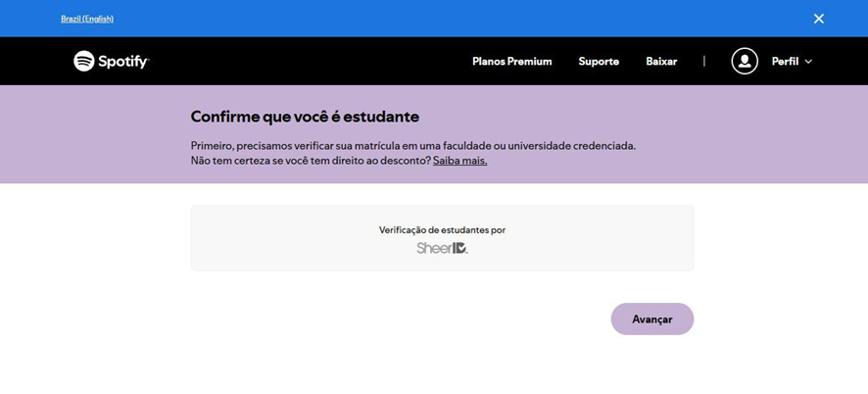
Task: Click the Spotify logo
Action: point(112,61)
